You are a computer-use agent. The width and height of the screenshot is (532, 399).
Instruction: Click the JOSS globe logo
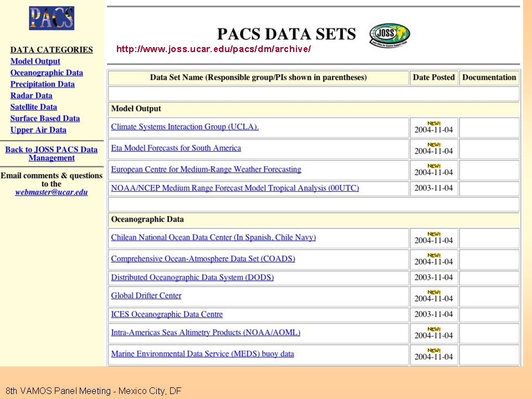click(x=390, y=35)
